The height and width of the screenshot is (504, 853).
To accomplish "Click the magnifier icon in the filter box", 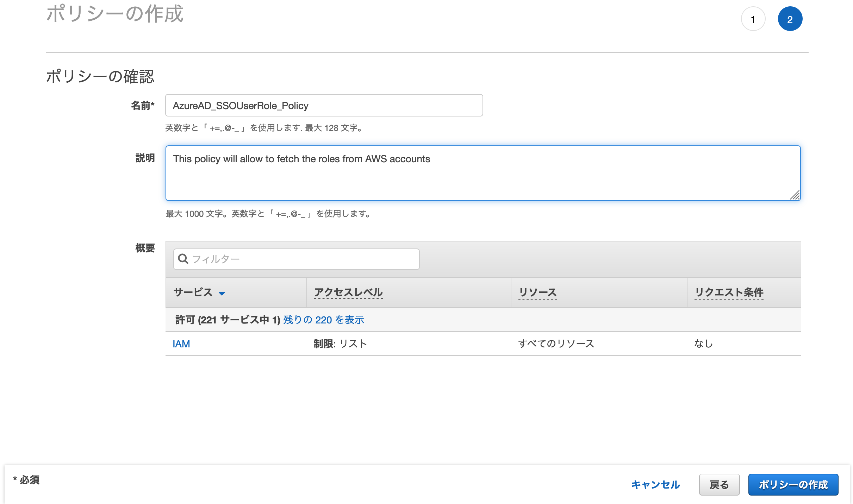I will [183, 259].
